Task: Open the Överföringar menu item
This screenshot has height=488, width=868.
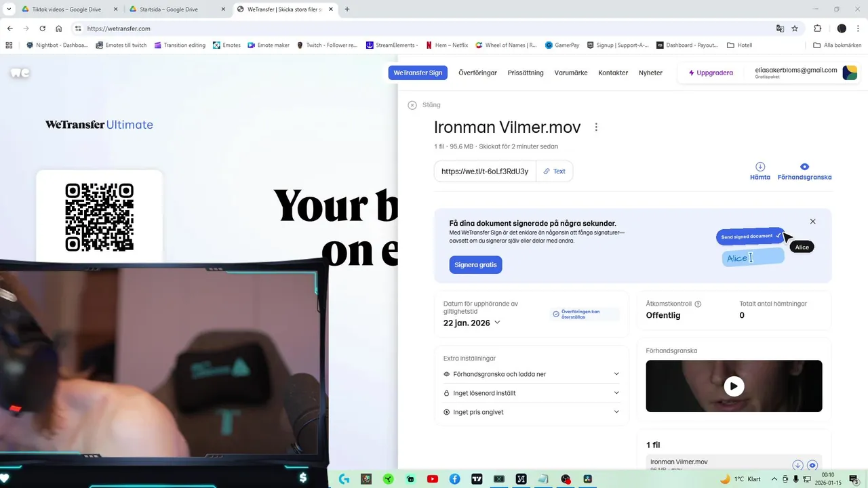Action: (477, 73)
